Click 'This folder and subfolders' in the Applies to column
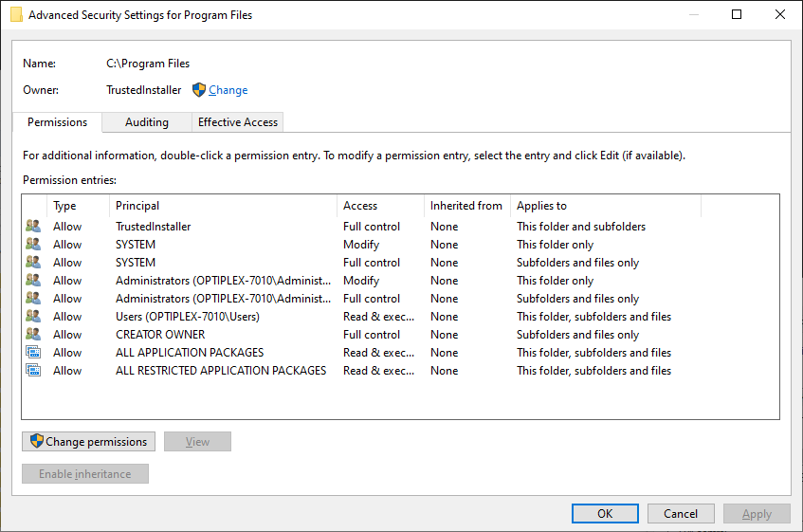The height and width of the screenshot is (532, 803). coord(581,227)
